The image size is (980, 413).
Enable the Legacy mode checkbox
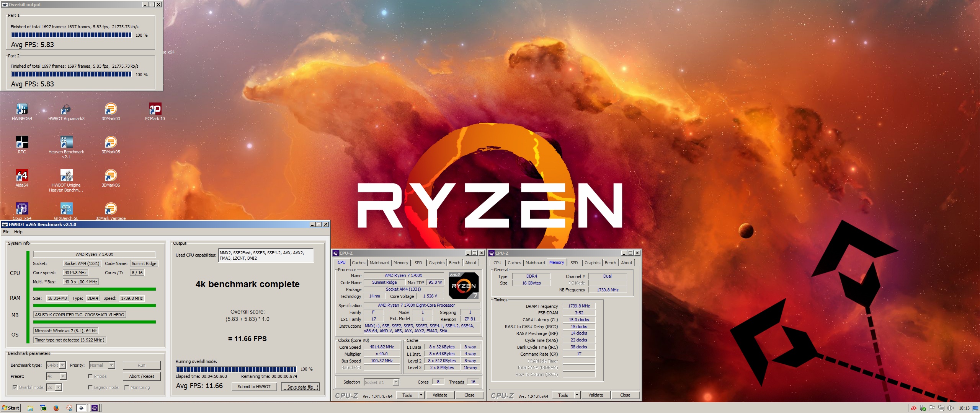[90, 387]
